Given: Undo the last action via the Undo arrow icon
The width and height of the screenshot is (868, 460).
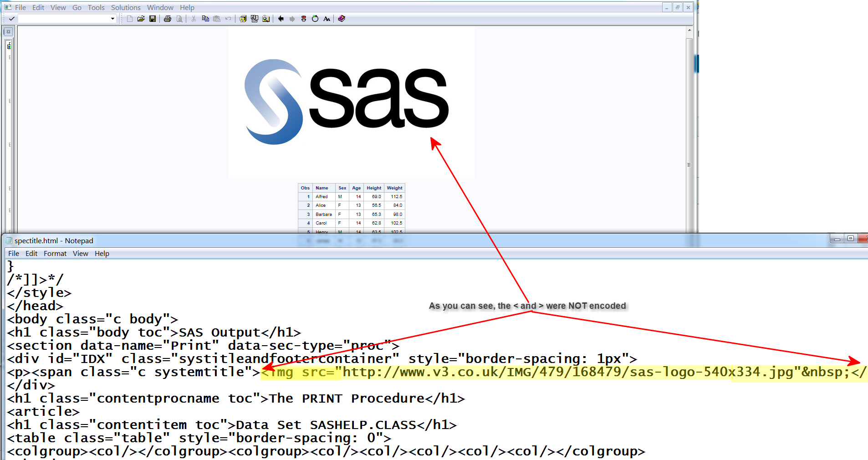Looking at the screenshot, I should click(228, 19).
